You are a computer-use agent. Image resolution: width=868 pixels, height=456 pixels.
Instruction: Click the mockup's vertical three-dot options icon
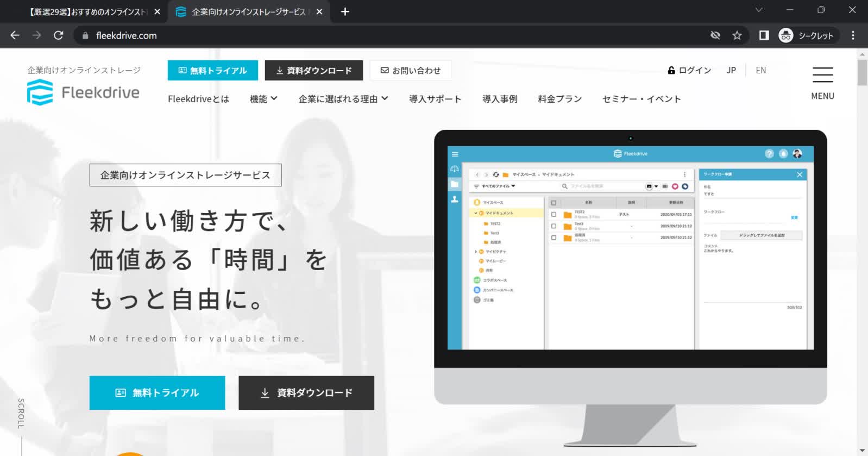pos(684,174)
